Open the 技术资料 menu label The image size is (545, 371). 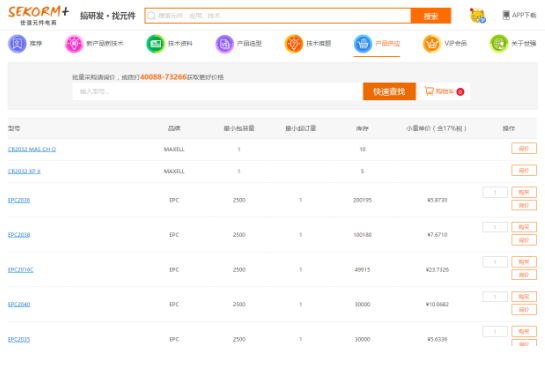(x=180, y=43)
